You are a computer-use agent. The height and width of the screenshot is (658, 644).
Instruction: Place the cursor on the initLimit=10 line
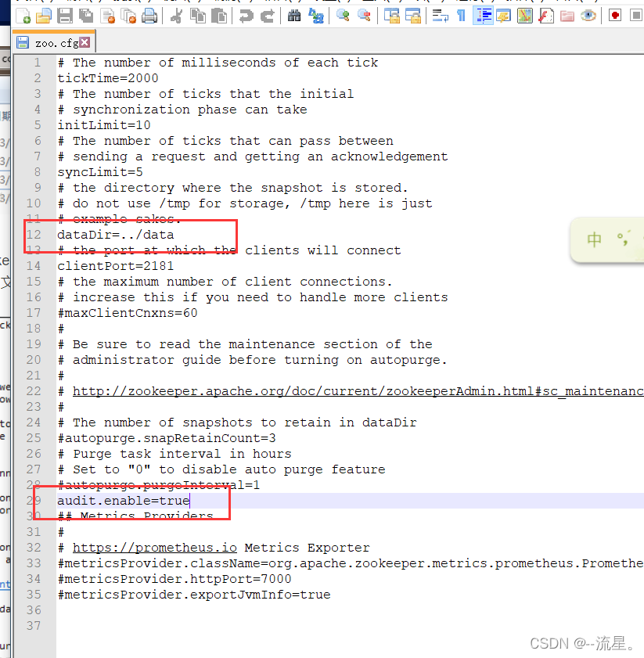[104, 125]
